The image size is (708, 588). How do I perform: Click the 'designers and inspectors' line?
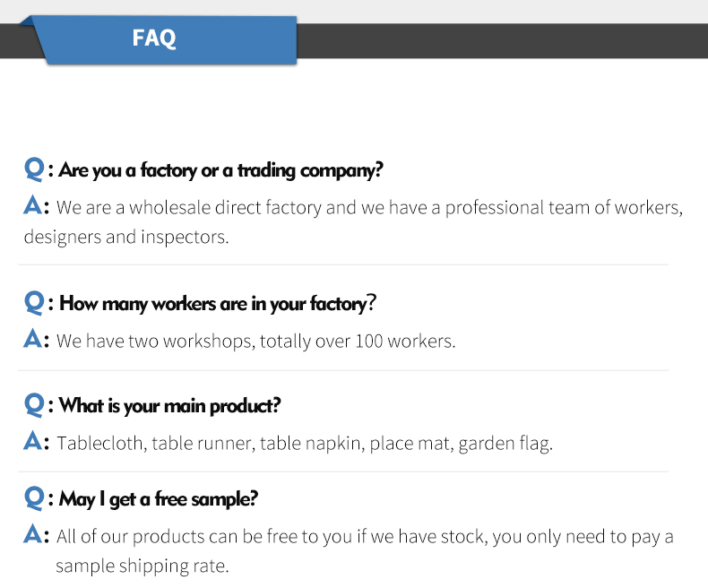tap(126, 238)
